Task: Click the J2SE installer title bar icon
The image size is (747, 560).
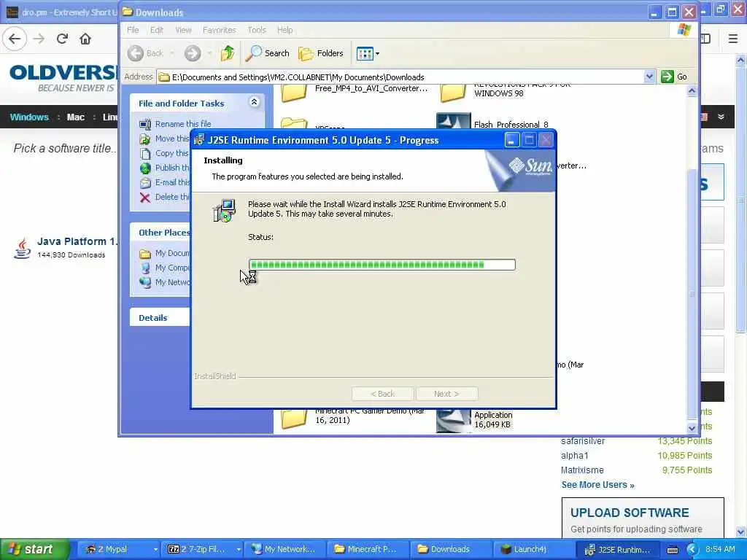Action: [x=199, y=140]
